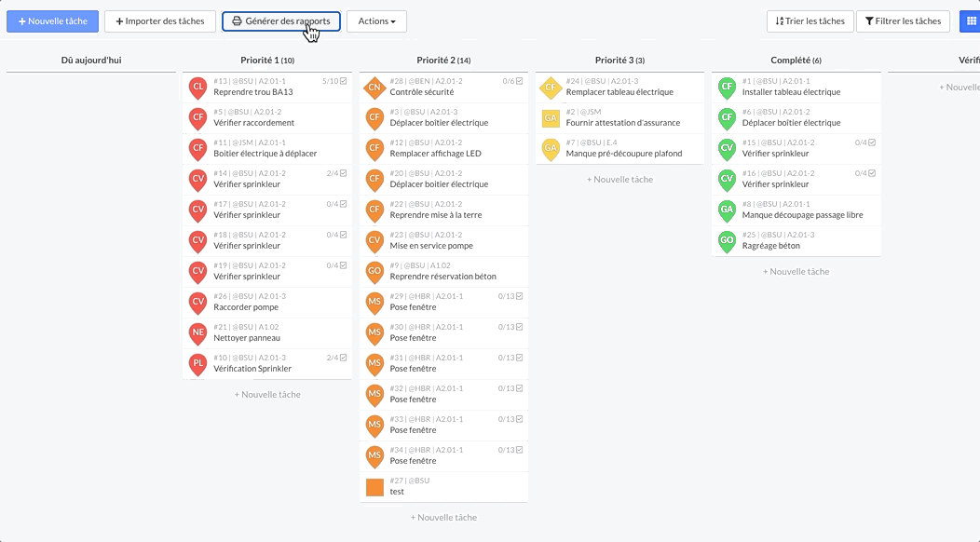
Task: Click the green CF pin for Installer tableau électrique
Action: point(727,88)
